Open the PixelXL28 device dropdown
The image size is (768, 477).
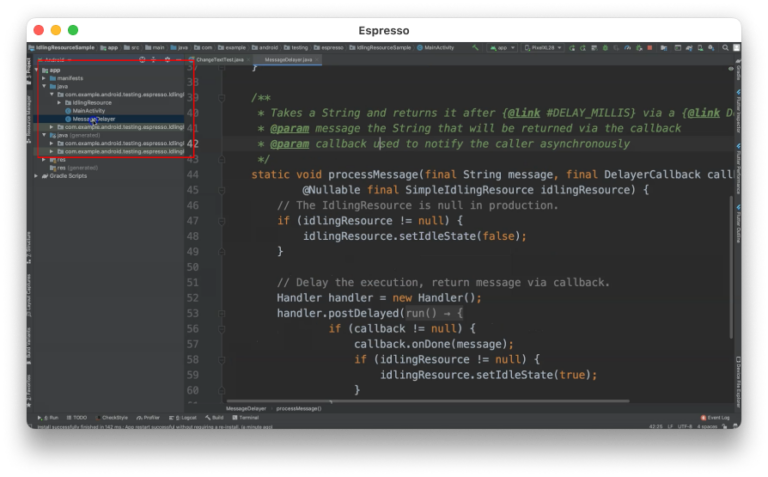tap(543, 48)
